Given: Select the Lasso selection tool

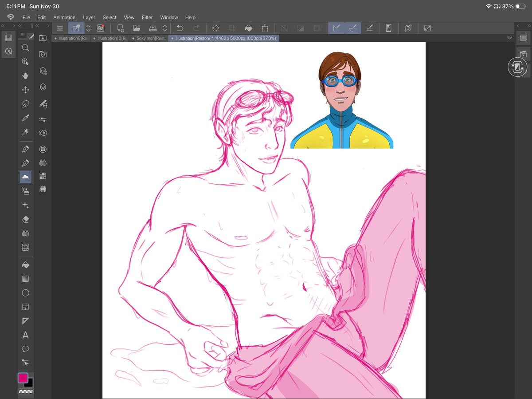Looking at the screenshot, I should pyautogui.click(x=25, y=104).
